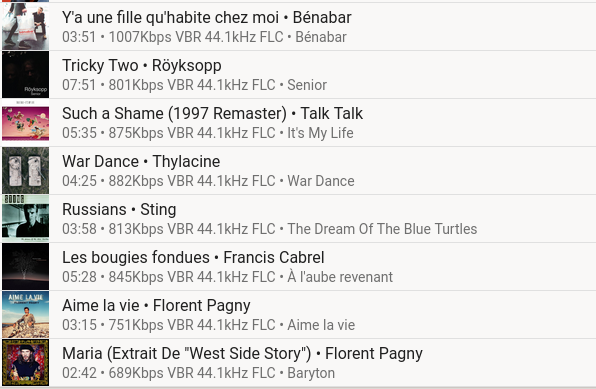Click À l'aube revenant album art
The width and height of the screenshot is (596, 389).
coord(25,267)
